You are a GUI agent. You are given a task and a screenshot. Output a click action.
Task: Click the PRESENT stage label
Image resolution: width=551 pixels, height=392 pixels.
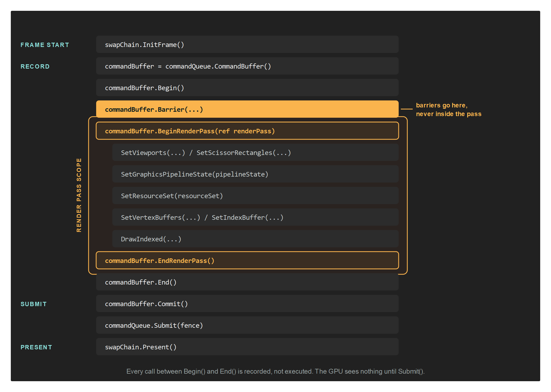coord(36,347)
